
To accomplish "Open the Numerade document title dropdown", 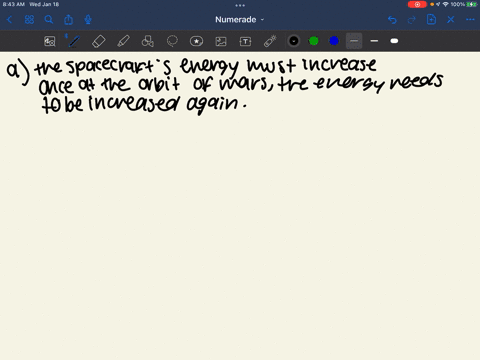I will pos(239,20).
